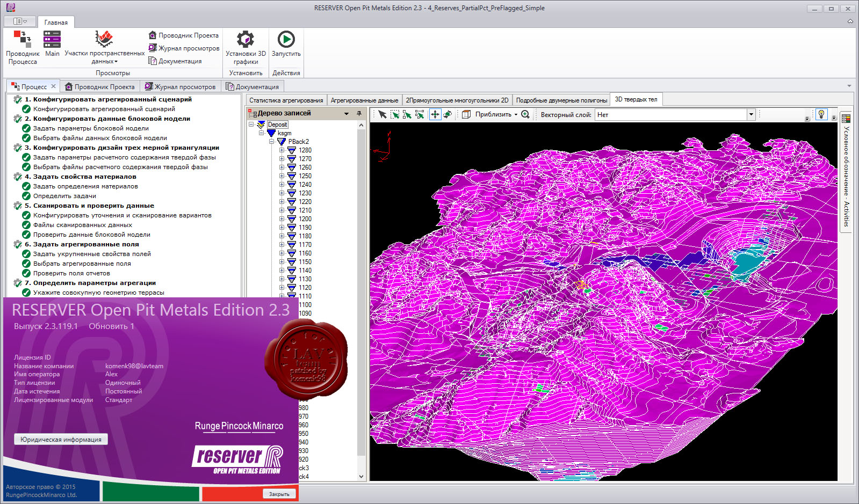Open Журнал просмотров in the ribbon
The width and height of the screenshot is (859, 504).
click(x=184, y=48)
